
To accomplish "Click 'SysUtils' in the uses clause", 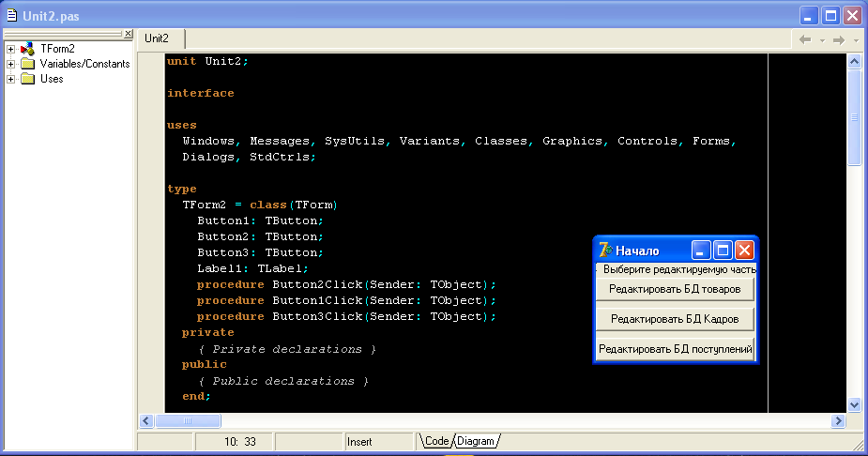I will tap(355, 141).
